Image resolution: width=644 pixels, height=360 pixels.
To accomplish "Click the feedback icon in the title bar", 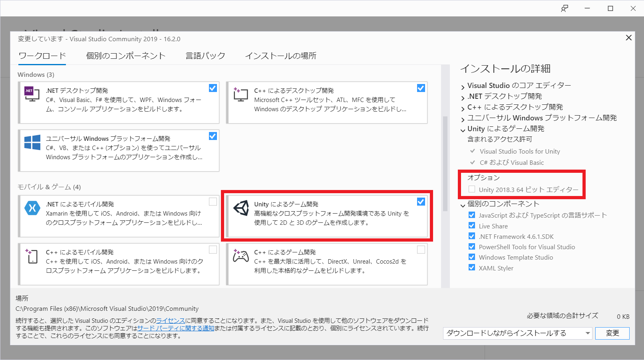I will click(x=564, y=8).
